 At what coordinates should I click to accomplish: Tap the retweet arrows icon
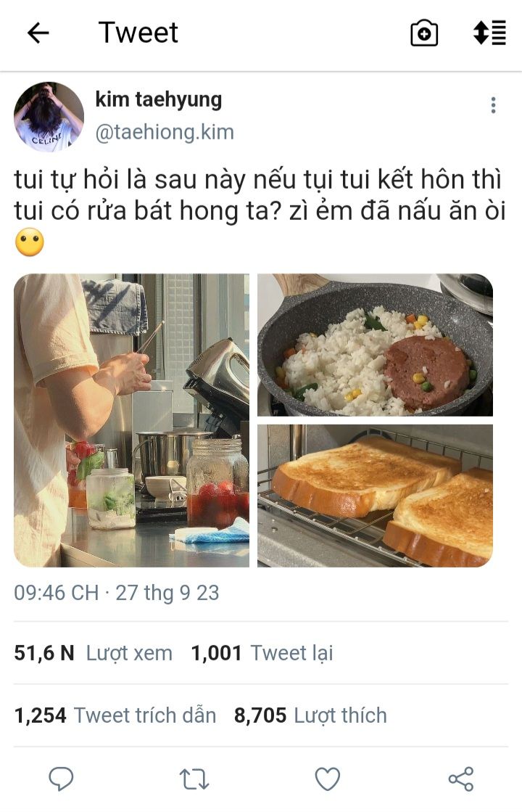point(194,779)
